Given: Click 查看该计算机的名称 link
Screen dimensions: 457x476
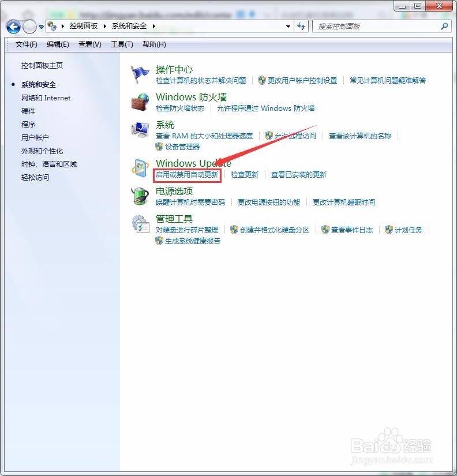Looking at the screenshot, I should pyautogui.click(x=360, y=136).
